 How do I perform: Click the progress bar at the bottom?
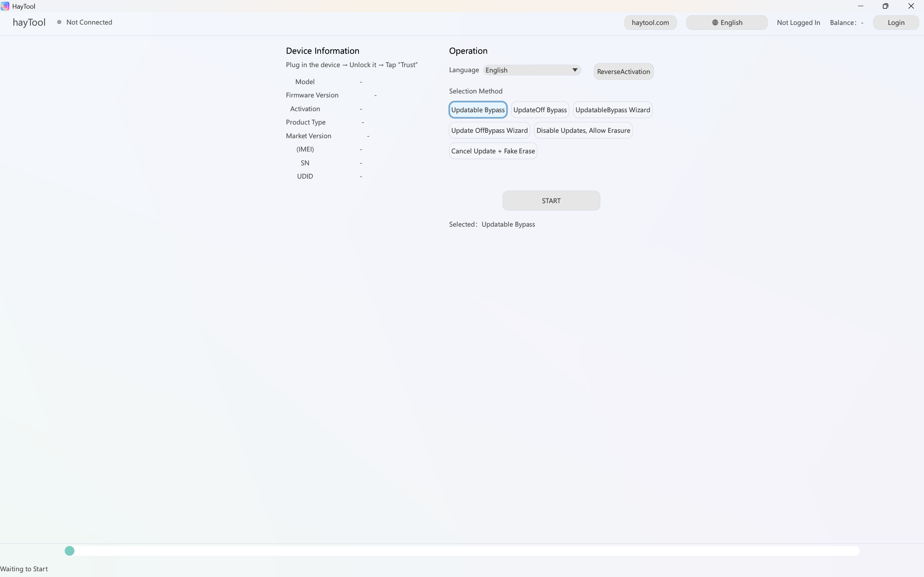458,551
